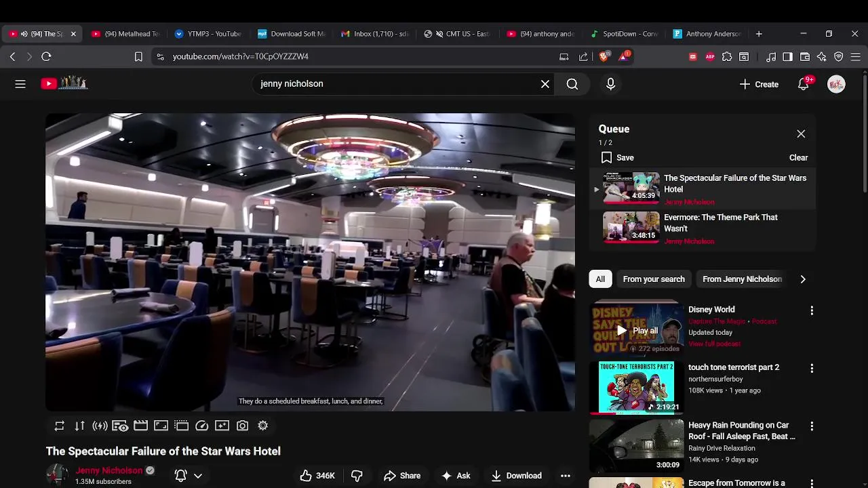Select the From Jenny Nicholson chip
This screenshot has width=868, height=488.
pos(742,279)
